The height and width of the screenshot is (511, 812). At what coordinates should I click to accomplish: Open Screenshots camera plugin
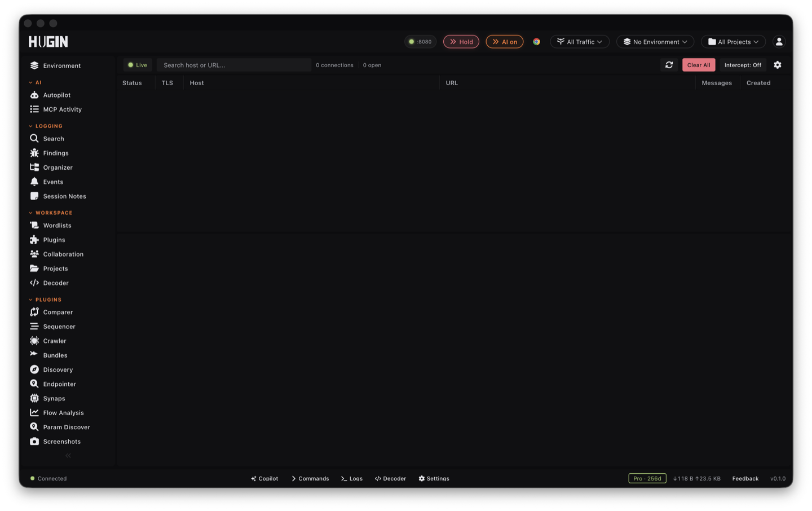pos(55,442)
